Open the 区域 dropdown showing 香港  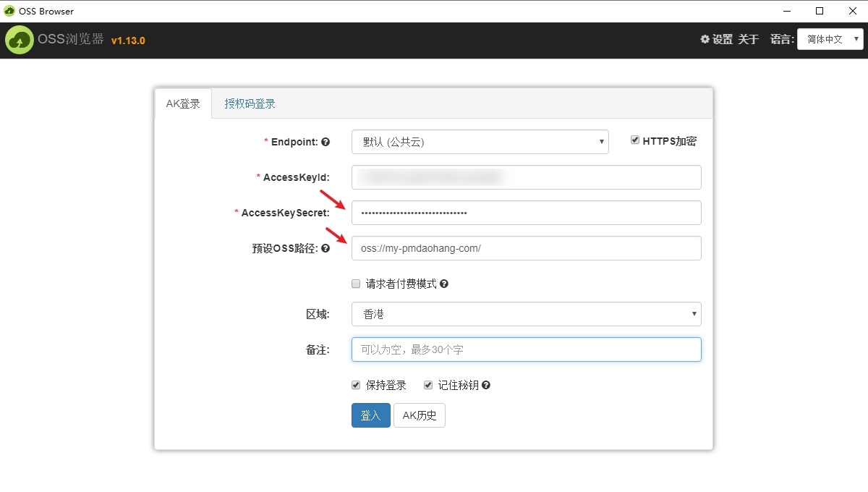point(527,314)
